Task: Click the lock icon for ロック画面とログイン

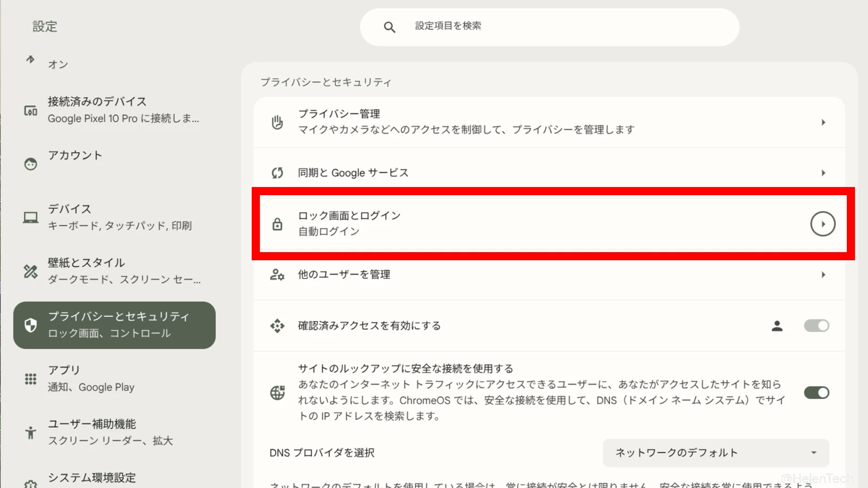Action: pyautogui.click(x=277, y=224)
